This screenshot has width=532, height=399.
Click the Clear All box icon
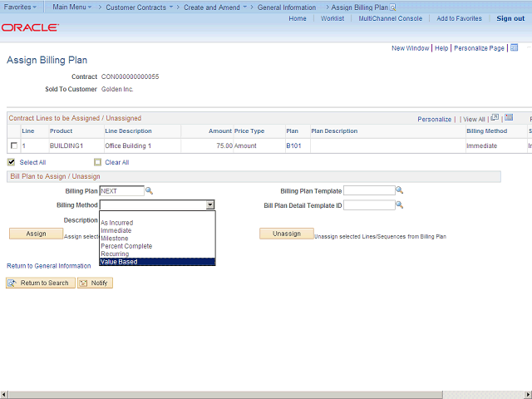[x=97, y=162]
